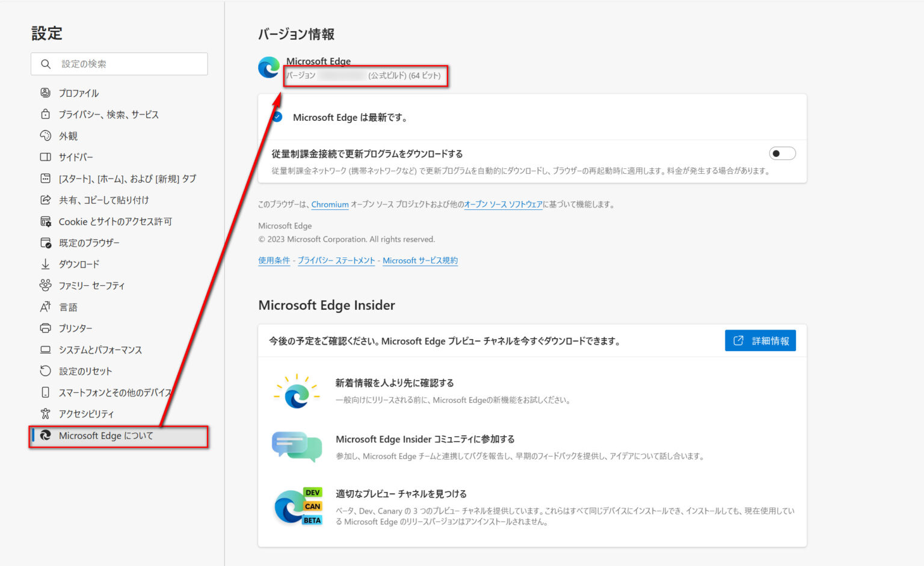Click the Cookie and site permissions icon
Screen dimensions: 924x566
[x=45, y=221]
